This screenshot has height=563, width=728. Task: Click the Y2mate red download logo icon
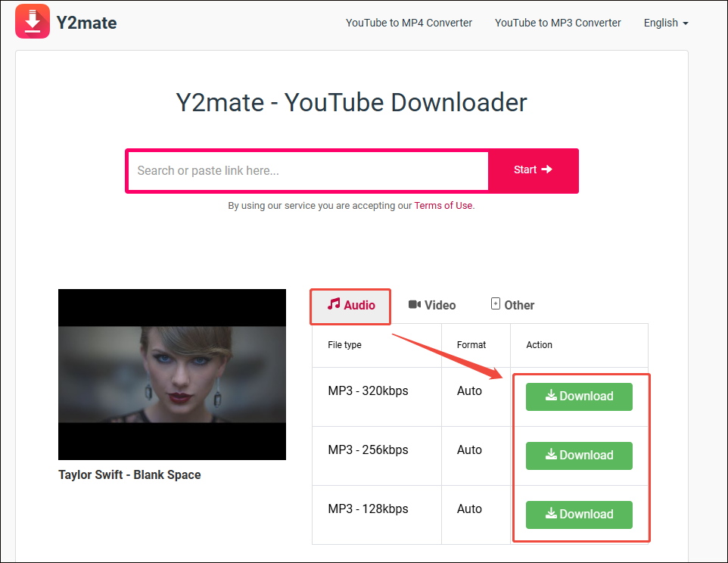pyautogui.click(x=33, y=21)
